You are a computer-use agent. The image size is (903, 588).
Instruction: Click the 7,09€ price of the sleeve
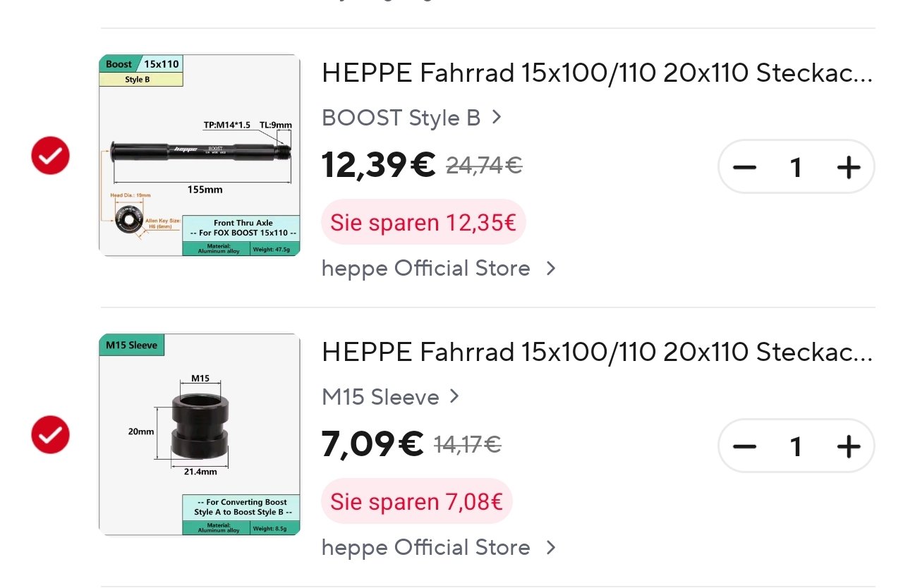(x=372, y=444)
